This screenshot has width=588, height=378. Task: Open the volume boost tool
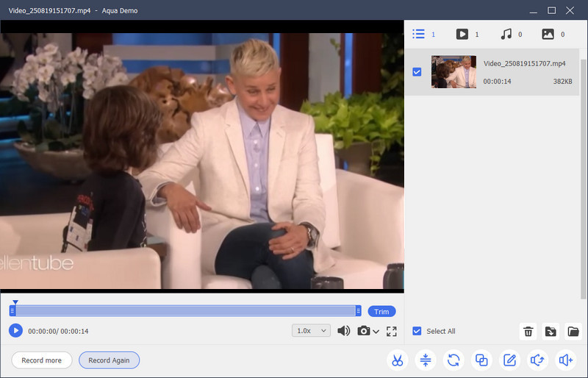pyautogui.click(x=564, y=360)
